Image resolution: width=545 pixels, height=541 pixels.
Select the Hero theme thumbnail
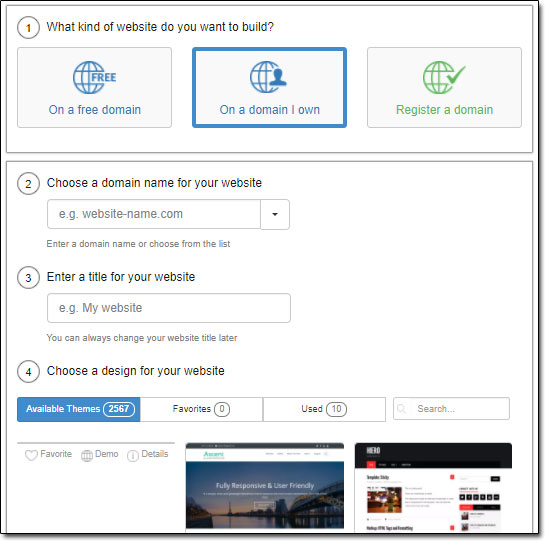pos(433,487)
